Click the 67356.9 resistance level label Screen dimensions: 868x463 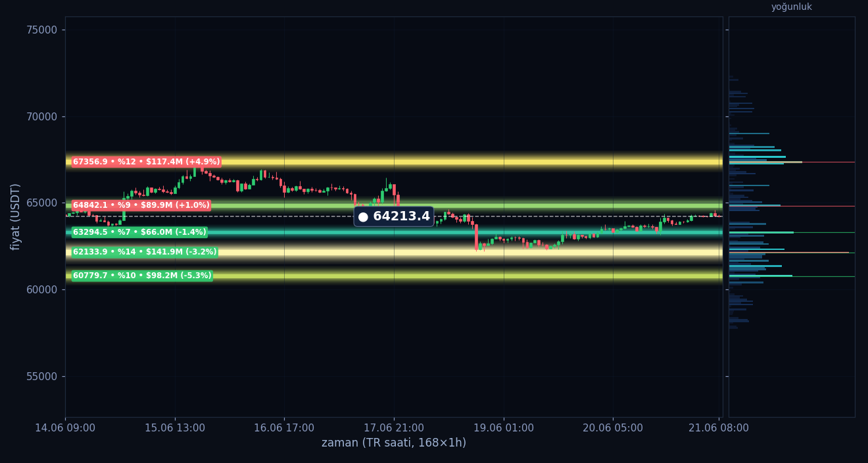tap(146, 162)
